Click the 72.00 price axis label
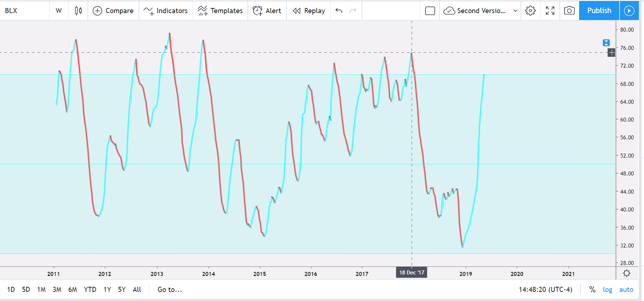The image size is (644, 301). [x=627, y=66]
